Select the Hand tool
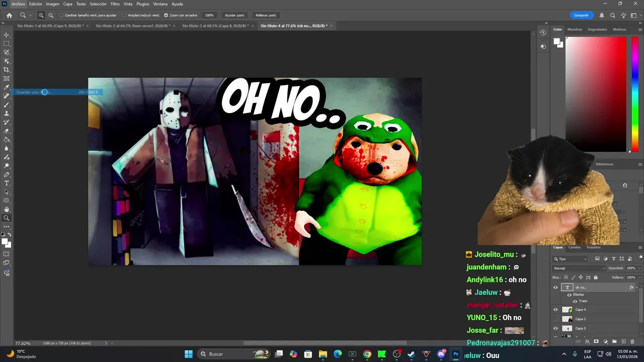Viewport: 644px width, 362px height. (x=7, y=209)
